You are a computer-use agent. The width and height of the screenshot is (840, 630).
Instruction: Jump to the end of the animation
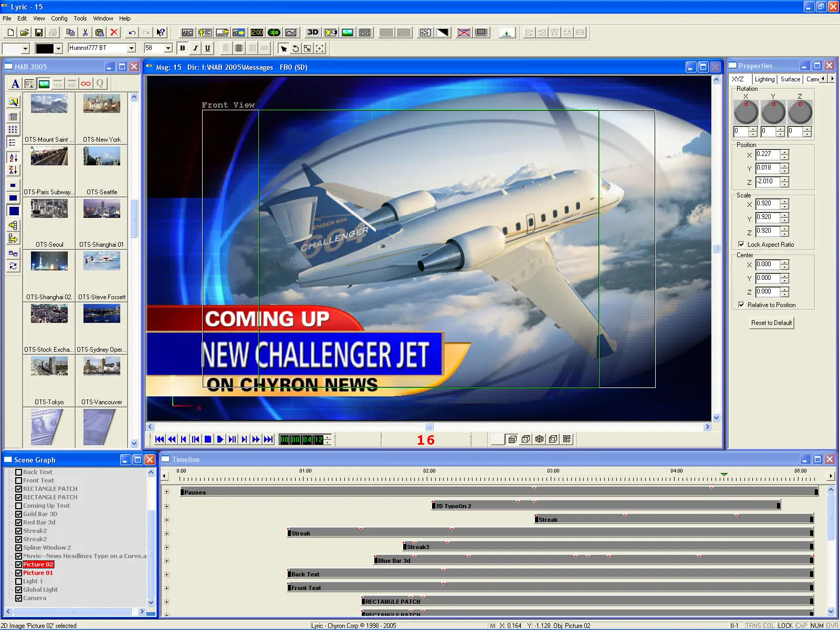coord(268,439)
